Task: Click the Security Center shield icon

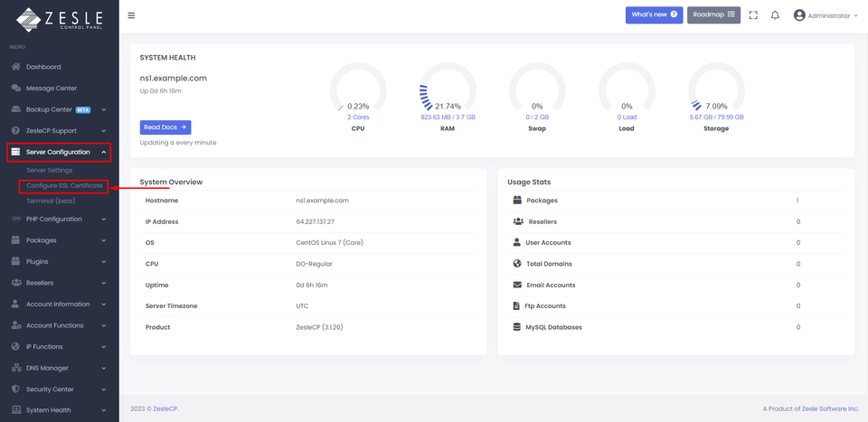Action: point(16,389)
